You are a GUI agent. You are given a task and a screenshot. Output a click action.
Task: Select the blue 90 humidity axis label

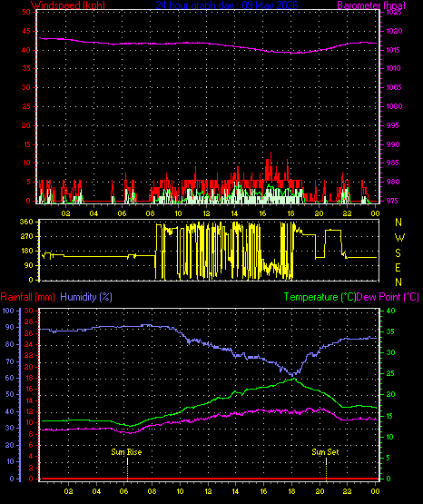(10, 327)
